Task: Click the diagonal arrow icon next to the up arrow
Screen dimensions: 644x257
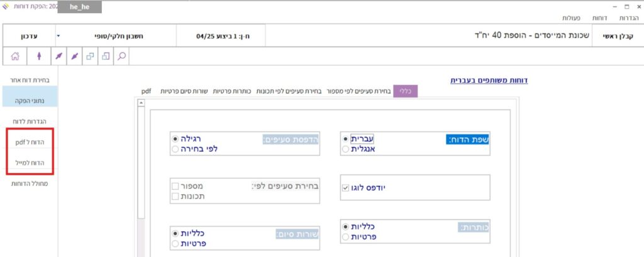Action: (58, 56)
